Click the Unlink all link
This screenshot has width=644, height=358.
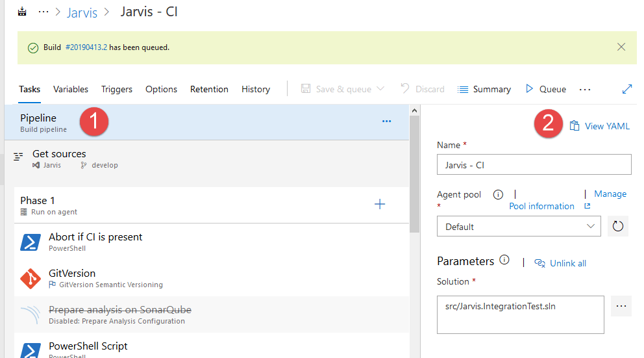click(x=568, y=264)
